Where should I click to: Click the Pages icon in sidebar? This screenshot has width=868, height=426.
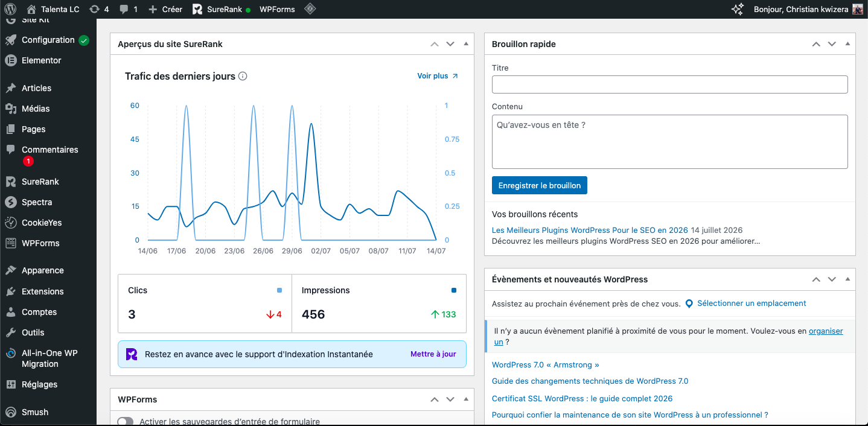(x=10, y=129)
